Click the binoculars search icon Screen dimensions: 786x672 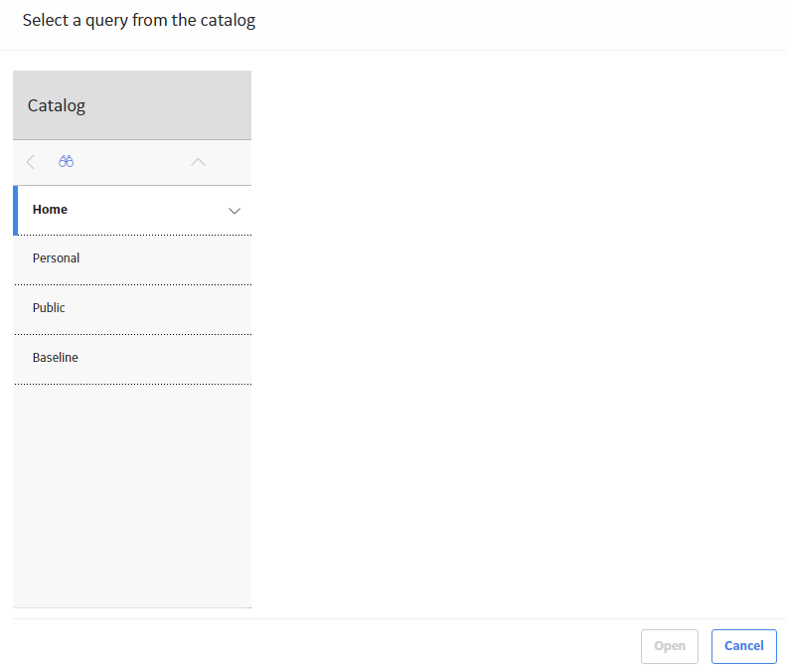(66, 161)
